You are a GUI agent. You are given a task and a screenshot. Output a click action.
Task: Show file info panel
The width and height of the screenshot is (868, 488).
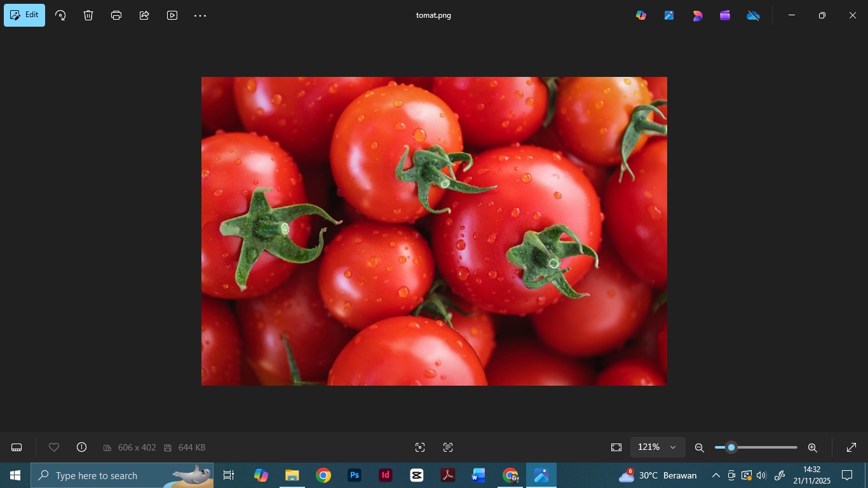coord(81,447)
